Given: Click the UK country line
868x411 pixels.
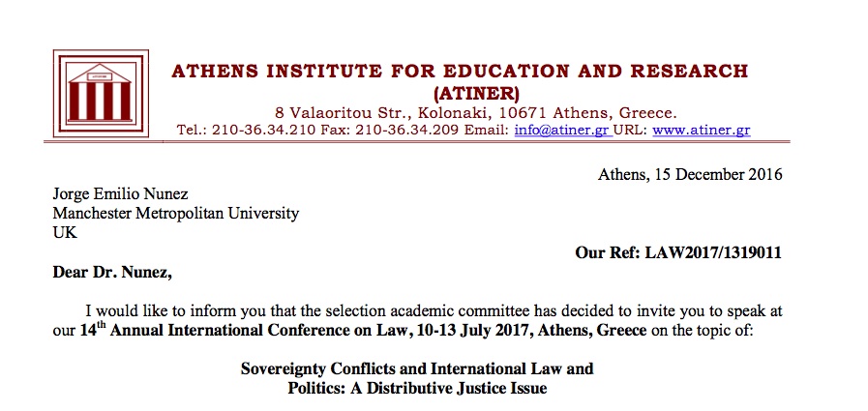Looking at the screenshot, I should tap(64, 233).
